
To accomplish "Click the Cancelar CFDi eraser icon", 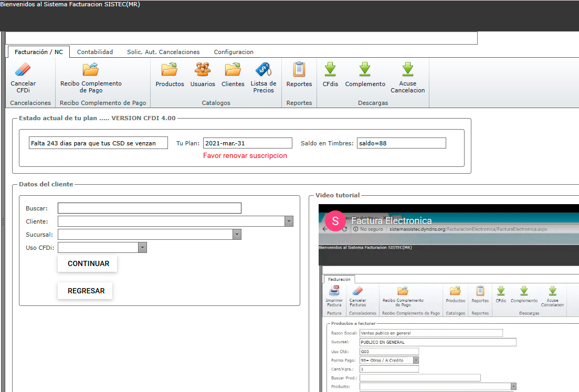I will click(23, 70).
